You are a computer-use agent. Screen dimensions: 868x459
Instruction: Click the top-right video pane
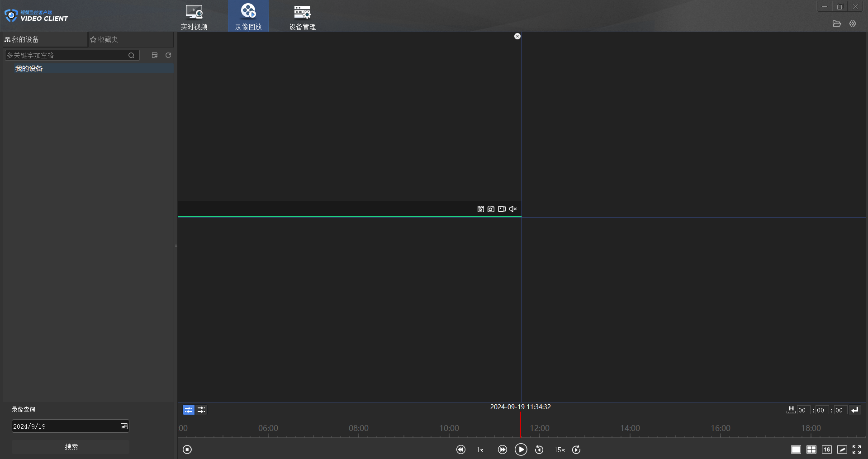click(694, 124)
